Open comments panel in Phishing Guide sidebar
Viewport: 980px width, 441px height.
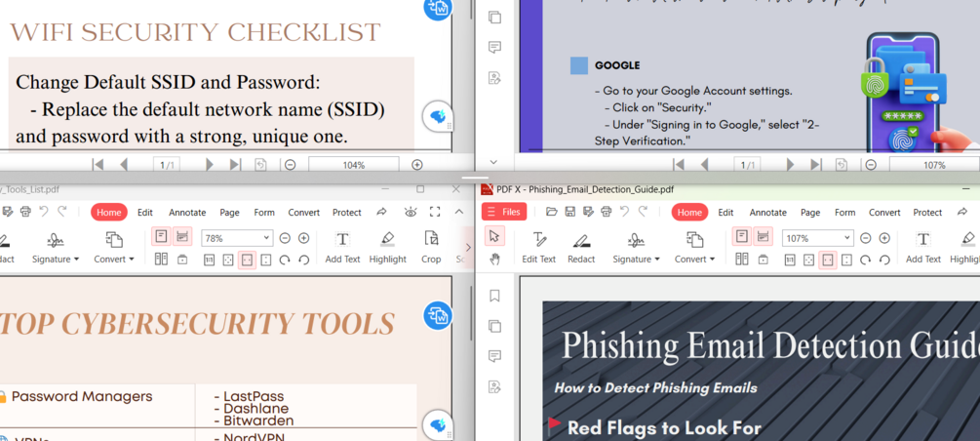click(x=495, y=356)
